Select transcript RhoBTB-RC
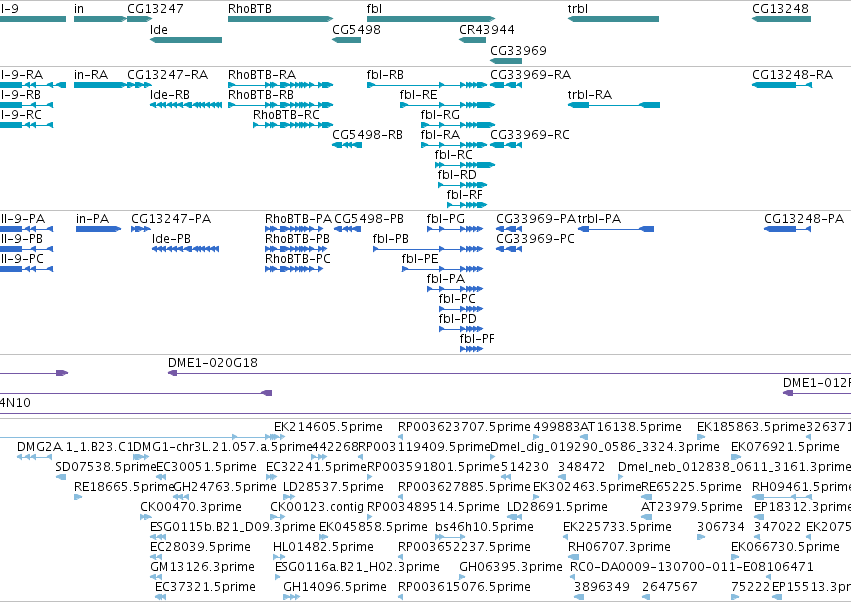Screen dimensions: 851x602 (293, 125)
